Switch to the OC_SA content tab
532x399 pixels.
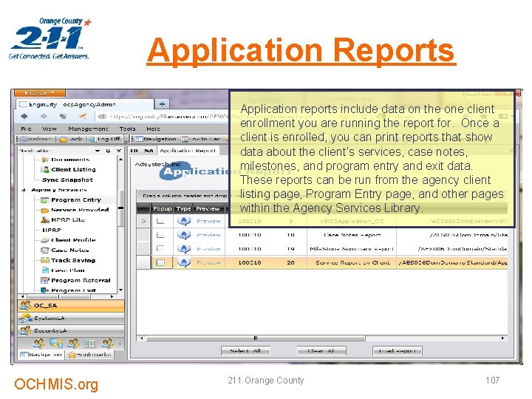[x=142, y=151]
